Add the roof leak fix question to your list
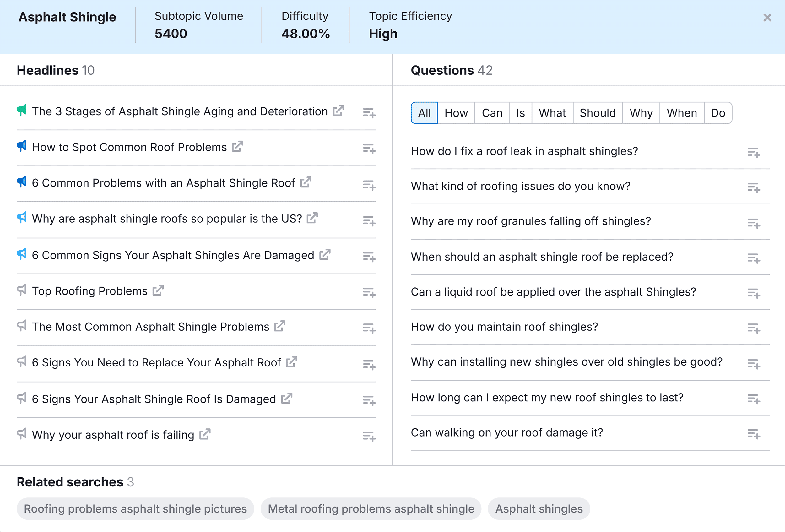785x532 pixels. coord(754,154)
